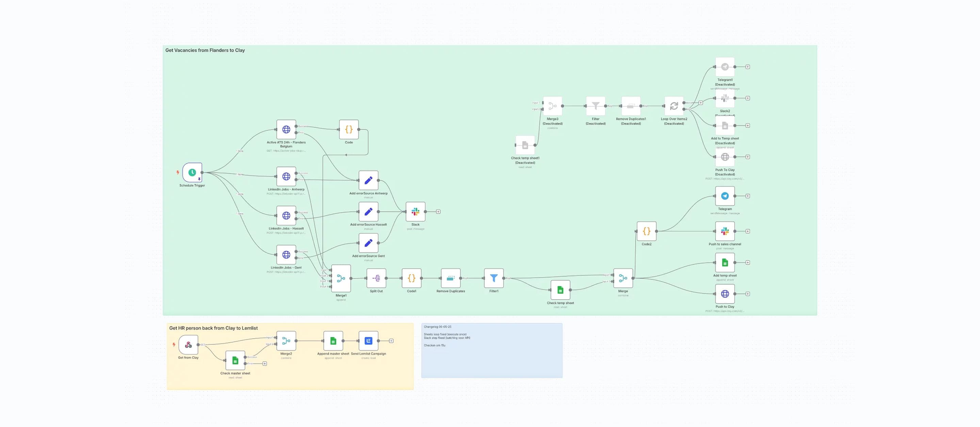Select the Send Lemlist Campaign node

[368, 341]
